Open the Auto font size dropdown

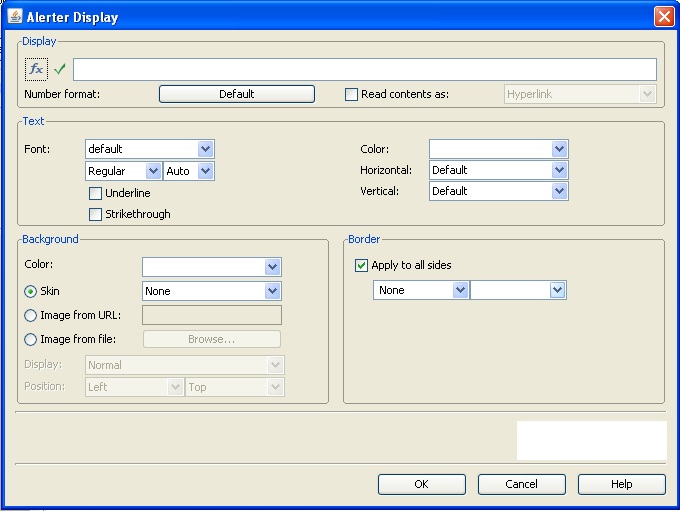tap(189, 171)
